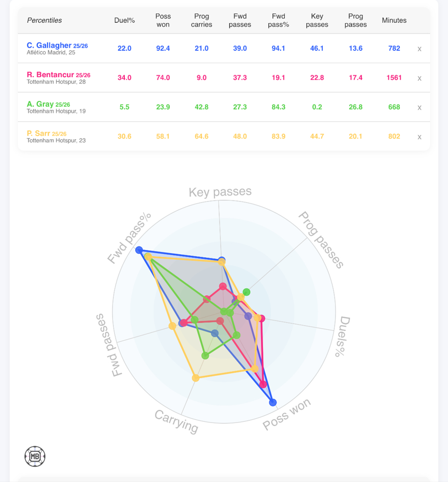Remove A. Gray row with x

click(420, 107)
